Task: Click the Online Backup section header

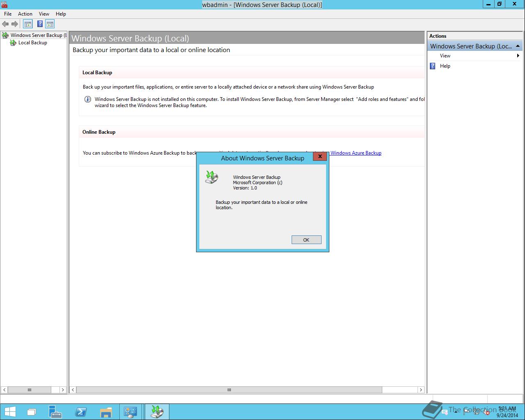Action: pyautogui.click(x=99, y=132)
